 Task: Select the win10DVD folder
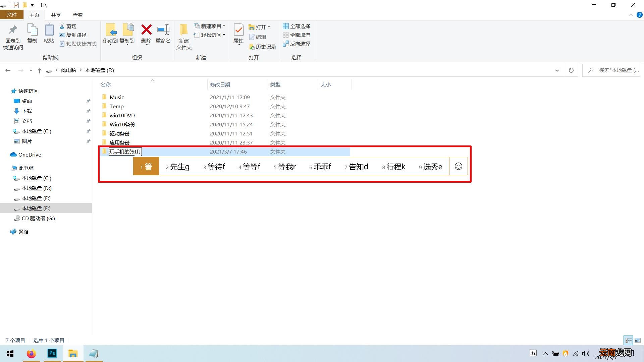122,115
